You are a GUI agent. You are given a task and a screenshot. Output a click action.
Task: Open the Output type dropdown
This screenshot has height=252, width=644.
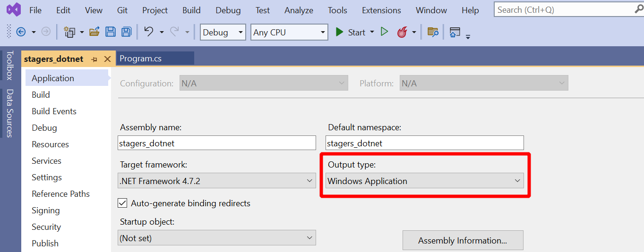tap(424, 181)
